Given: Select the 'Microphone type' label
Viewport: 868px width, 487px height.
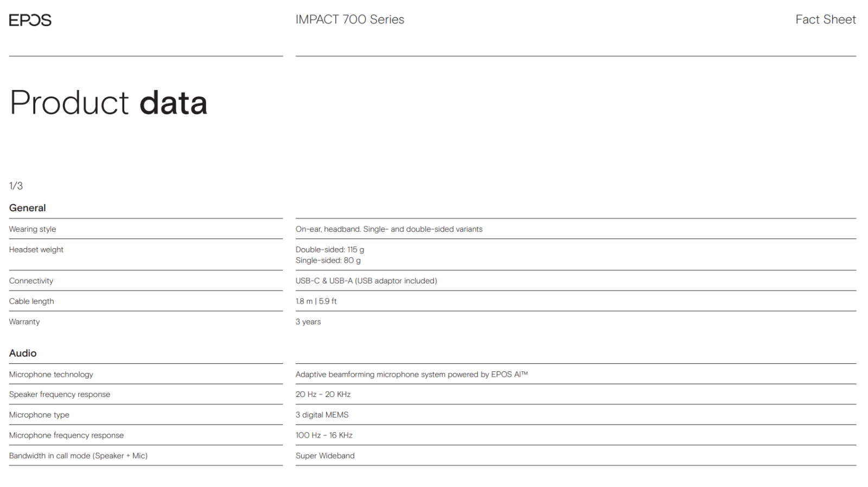Looking at the screenshot, I should [39, 415].
